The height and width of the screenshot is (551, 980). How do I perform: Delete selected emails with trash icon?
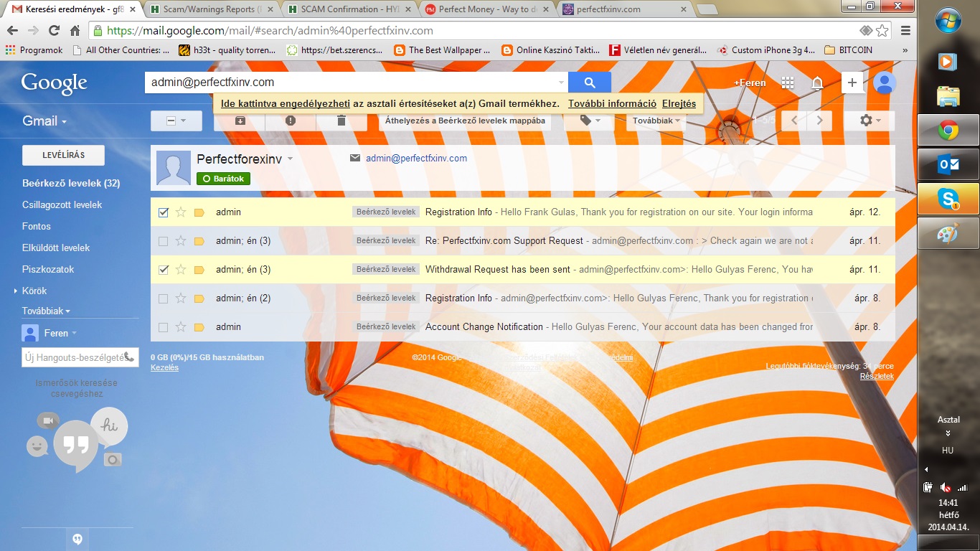[341, 121]
